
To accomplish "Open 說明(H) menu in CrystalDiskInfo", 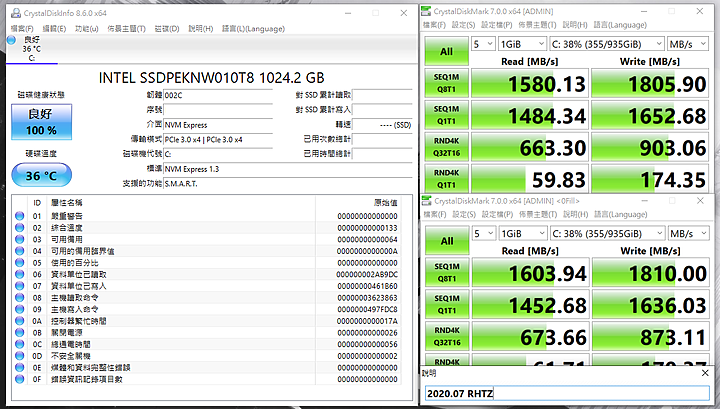I will [201, 28].
